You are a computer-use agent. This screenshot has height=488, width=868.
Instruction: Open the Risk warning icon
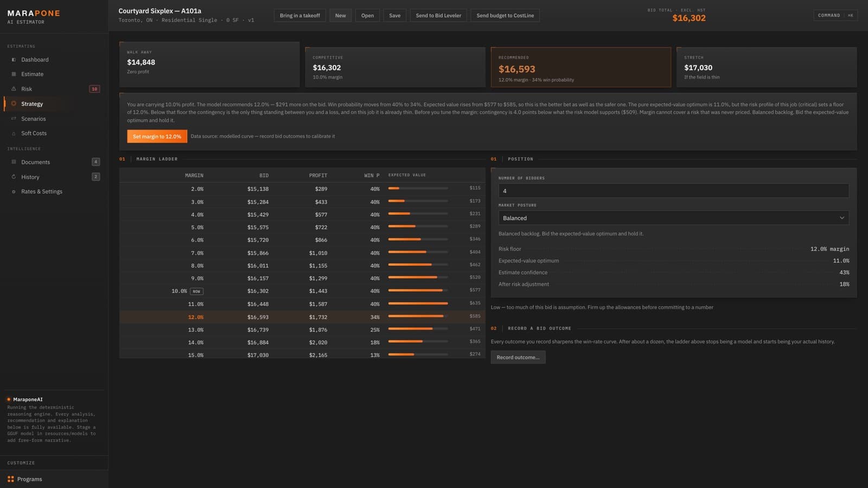tap(14, 89)
